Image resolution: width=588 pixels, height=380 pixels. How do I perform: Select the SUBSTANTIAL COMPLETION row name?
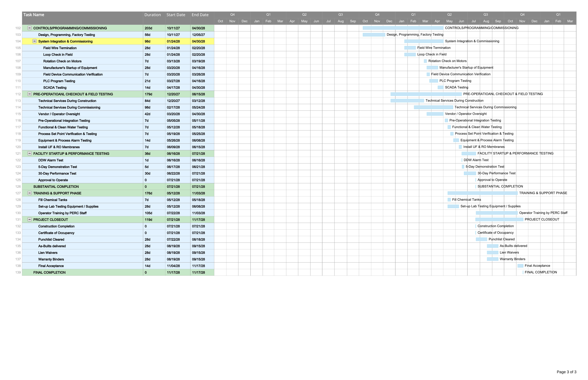click(x=56, y=187)
